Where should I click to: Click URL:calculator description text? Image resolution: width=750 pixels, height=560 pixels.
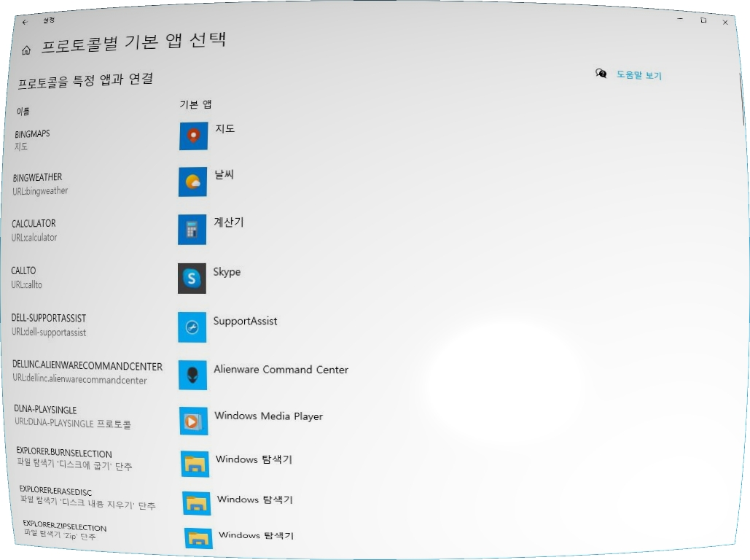34,238
